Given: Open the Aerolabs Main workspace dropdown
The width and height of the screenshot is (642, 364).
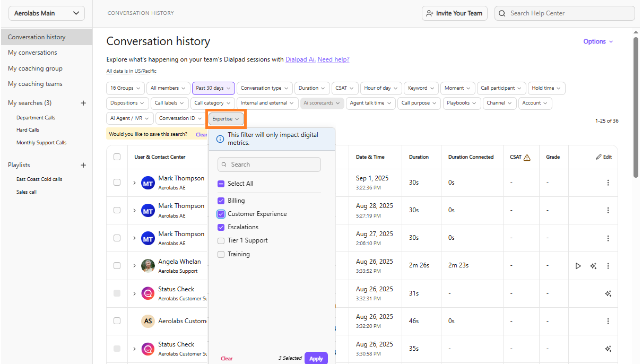Looking at the screenshot, I should coord(46,13).
